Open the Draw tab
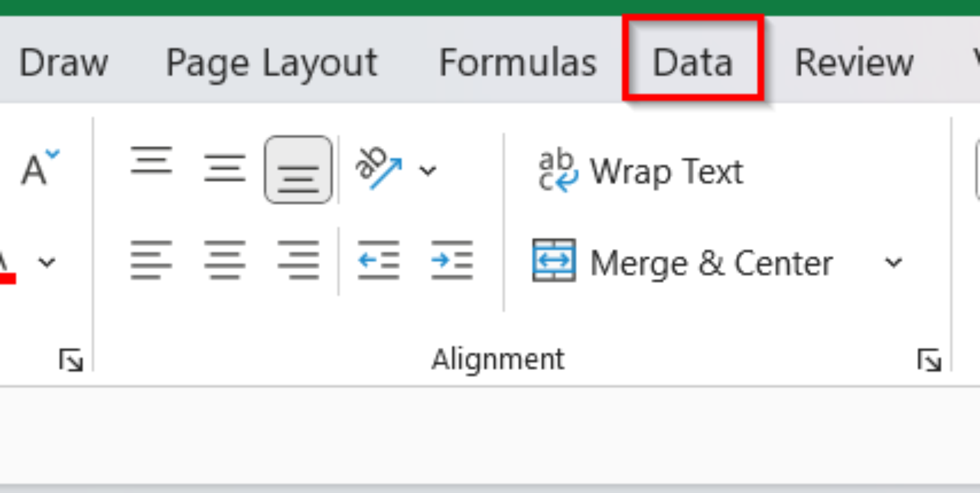The image size is (980, 493). pyautogui.click(x=63, y=62)
